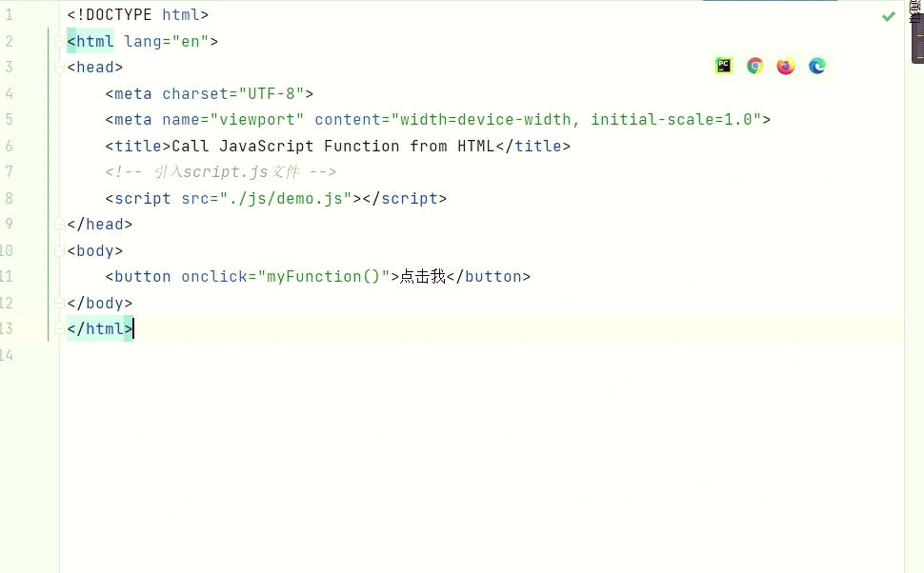The height and width of the screenshot is (573, 924).
Task: Click the title text "Call JavaScript Function from HTML"
Action: (333, 146)
